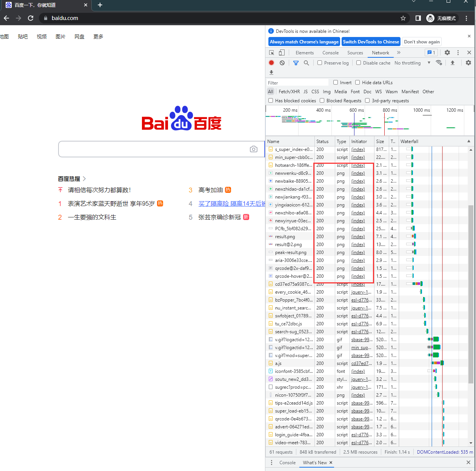The width and height of the screenshot is (476, 471).
Task: Open Console drawer tab
Action: tap(287, 463)
